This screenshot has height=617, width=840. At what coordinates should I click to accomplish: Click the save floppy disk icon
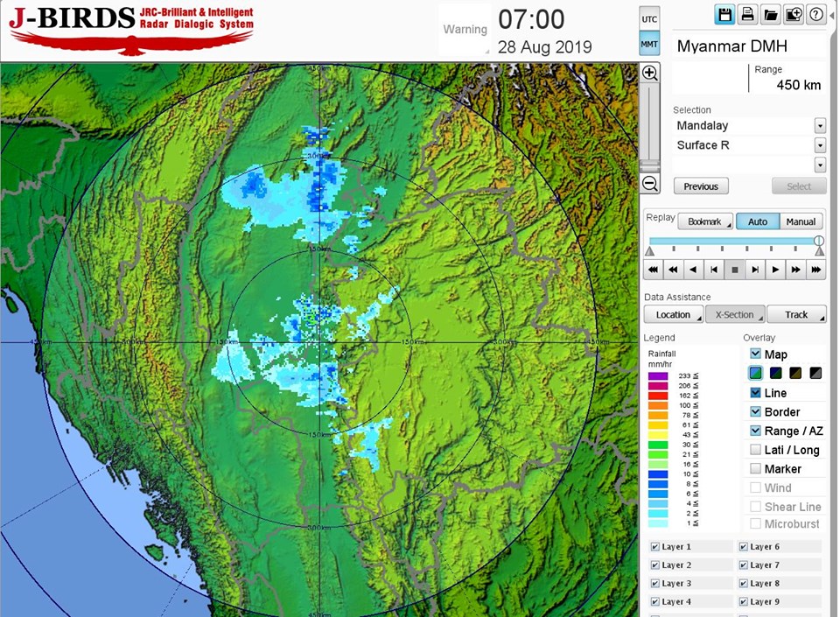tap(724, 14)
